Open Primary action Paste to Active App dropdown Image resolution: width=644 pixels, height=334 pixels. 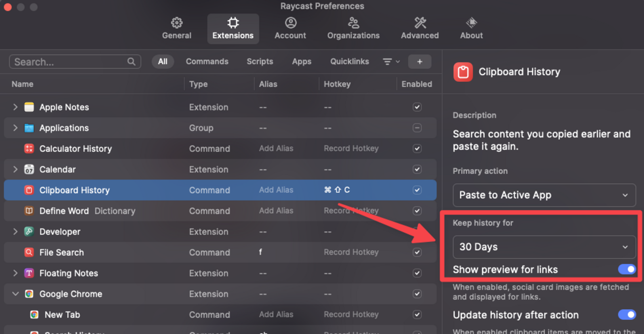544,195
